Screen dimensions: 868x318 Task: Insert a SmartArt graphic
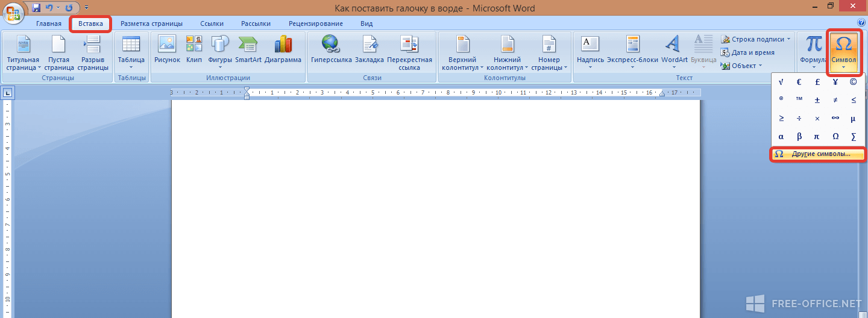(248, 49)
